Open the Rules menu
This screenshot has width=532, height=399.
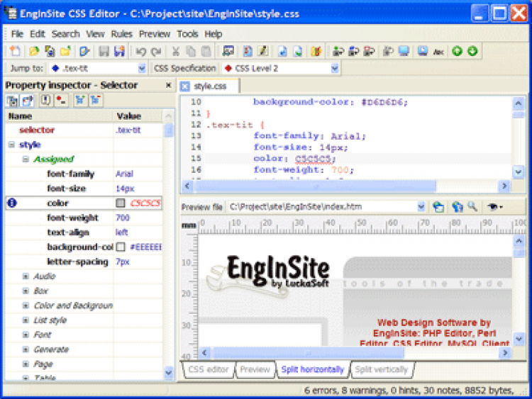121,34
